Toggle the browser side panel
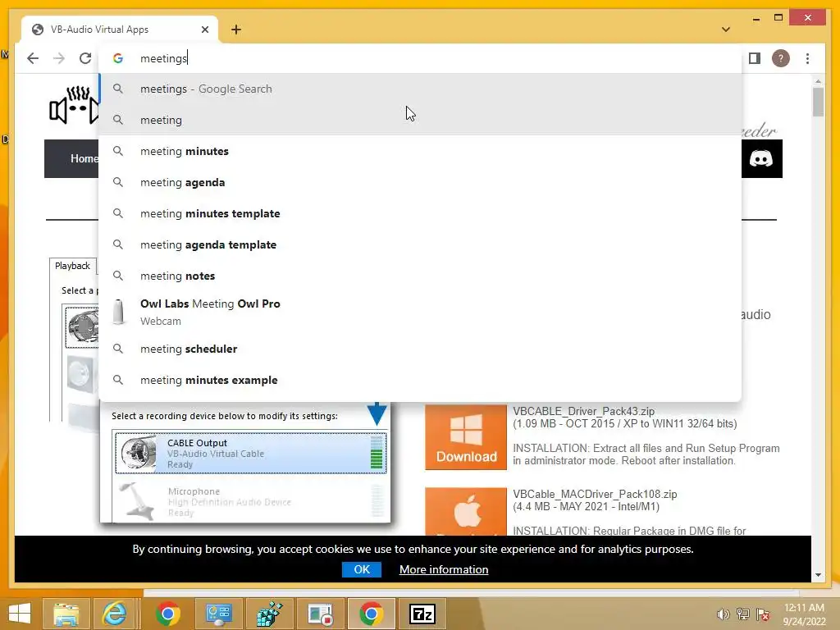840x630 pixels. [x=755, y=58]
